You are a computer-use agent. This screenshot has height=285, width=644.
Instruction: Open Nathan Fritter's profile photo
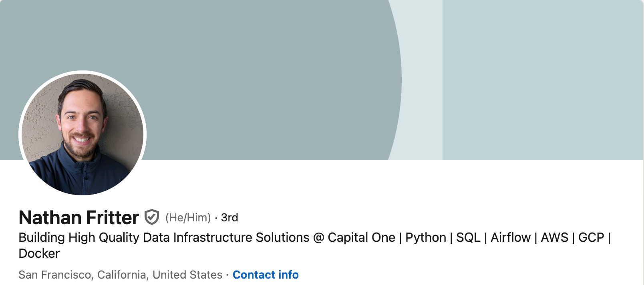[83, 134]
